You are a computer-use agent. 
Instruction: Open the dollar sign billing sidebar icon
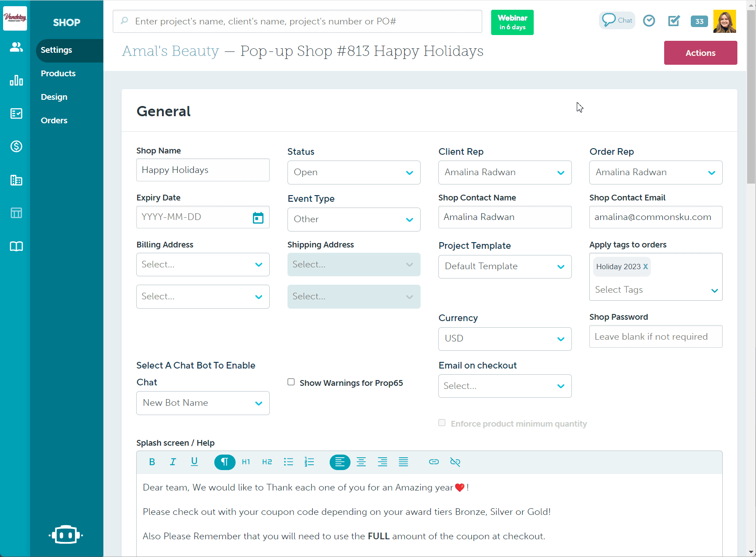pos(16,146)
